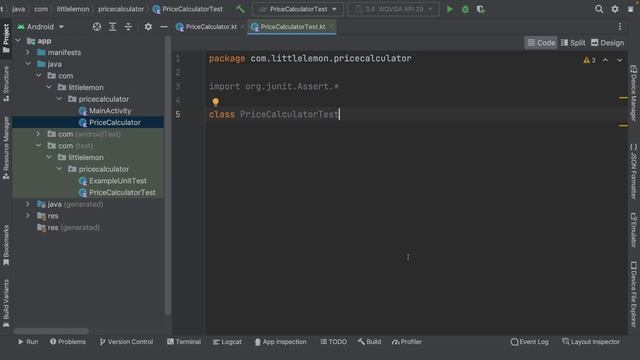Expand com (androidTest) package
Image resolution: width=640 pixels, height=360 pixels.
coord(38,134)
